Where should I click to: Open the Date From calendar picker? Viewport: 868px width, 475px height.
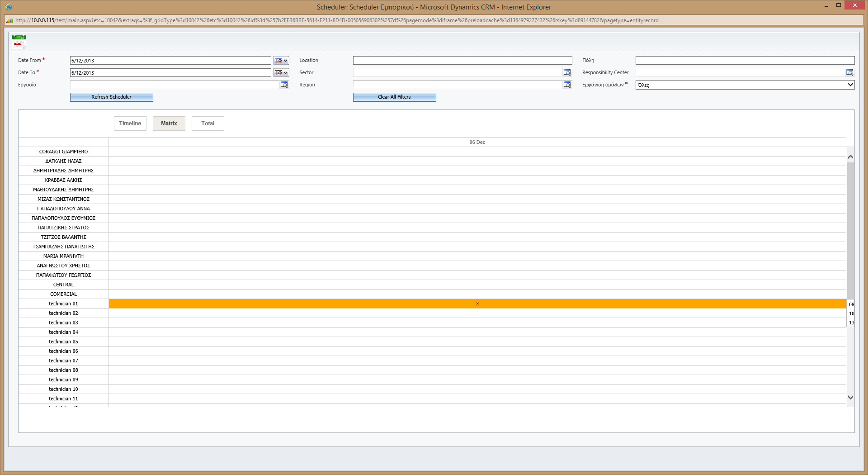point(281,61)
